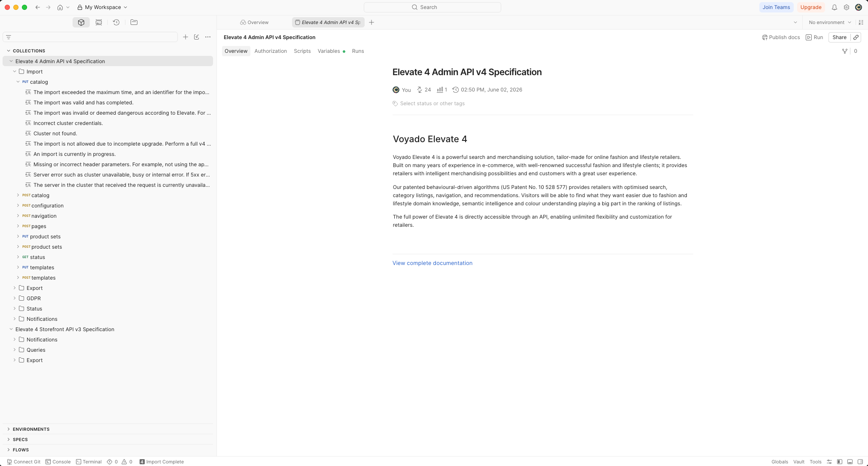Expand the GDPR folder
This screenshot has width=868, height=466.
tap(15, 298)
